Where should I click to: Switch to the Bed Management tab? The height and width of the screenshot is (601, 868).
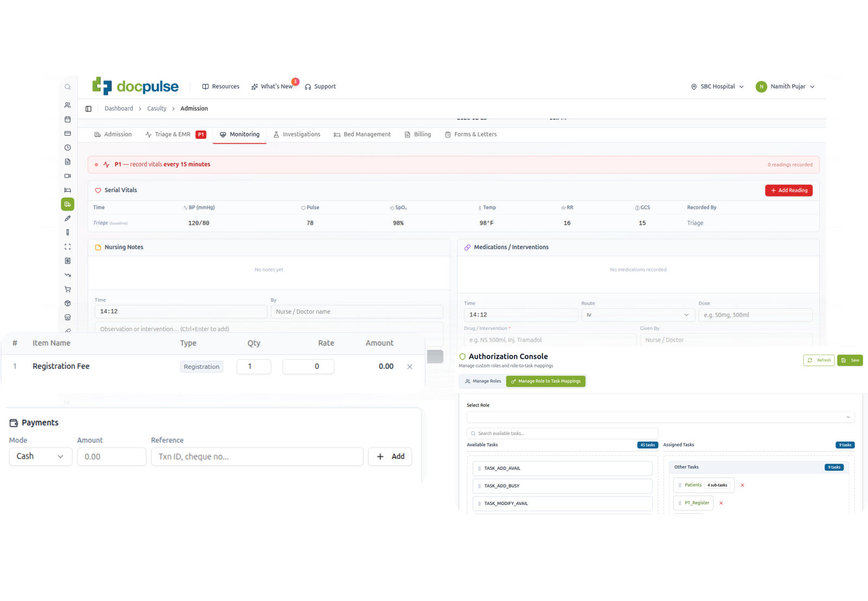point(362,135)
